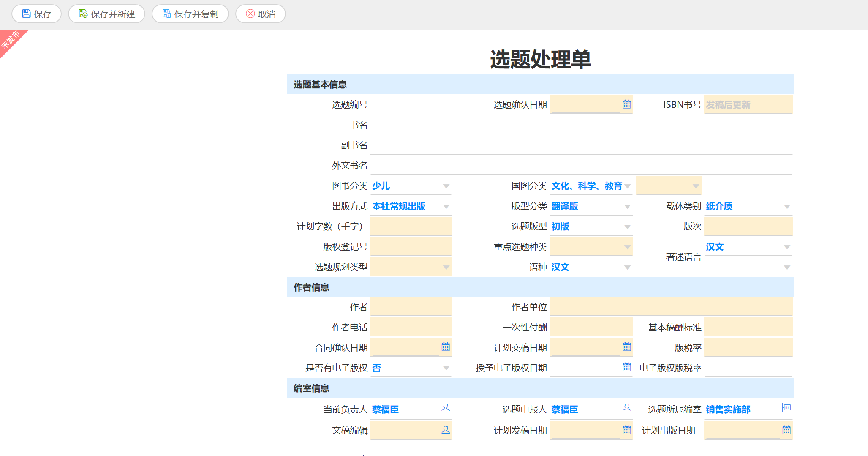
Task: Click the 书名 input field
Action: coord(581,125)
